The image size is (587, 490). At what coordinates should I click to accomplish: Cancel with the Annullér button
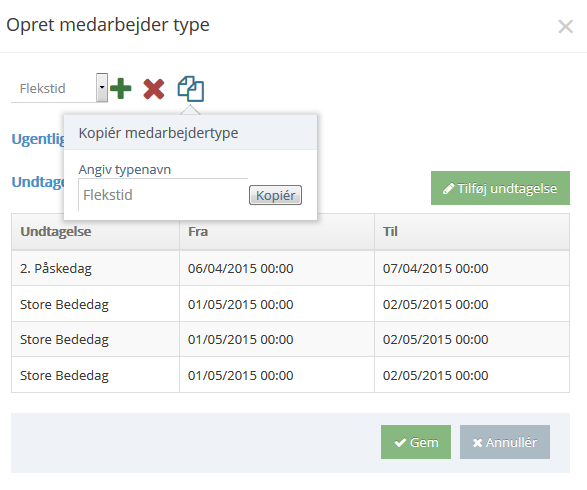pyautogui.click(x=505, y=442)
